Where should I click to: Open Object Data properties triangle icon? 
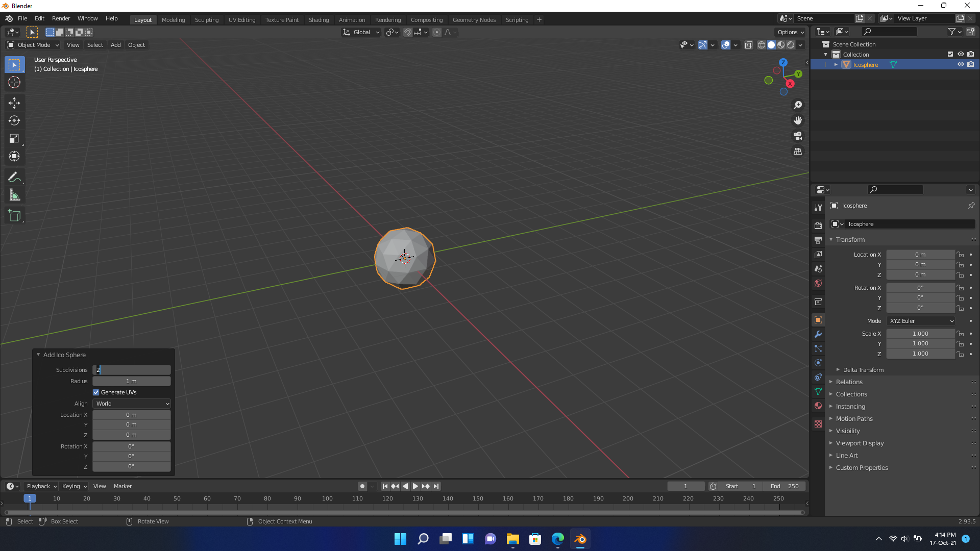[x=818, y=392]
